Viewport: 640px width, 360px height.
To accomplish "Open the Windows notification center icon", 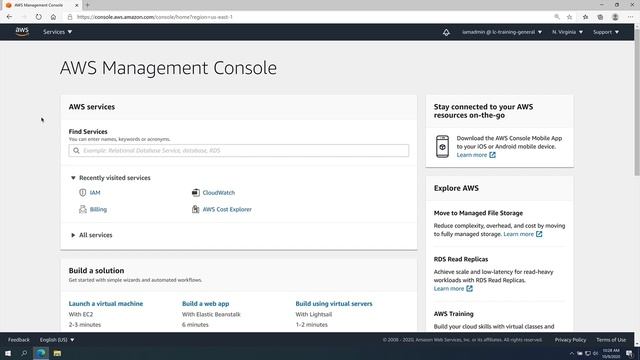I will [629, 353].
